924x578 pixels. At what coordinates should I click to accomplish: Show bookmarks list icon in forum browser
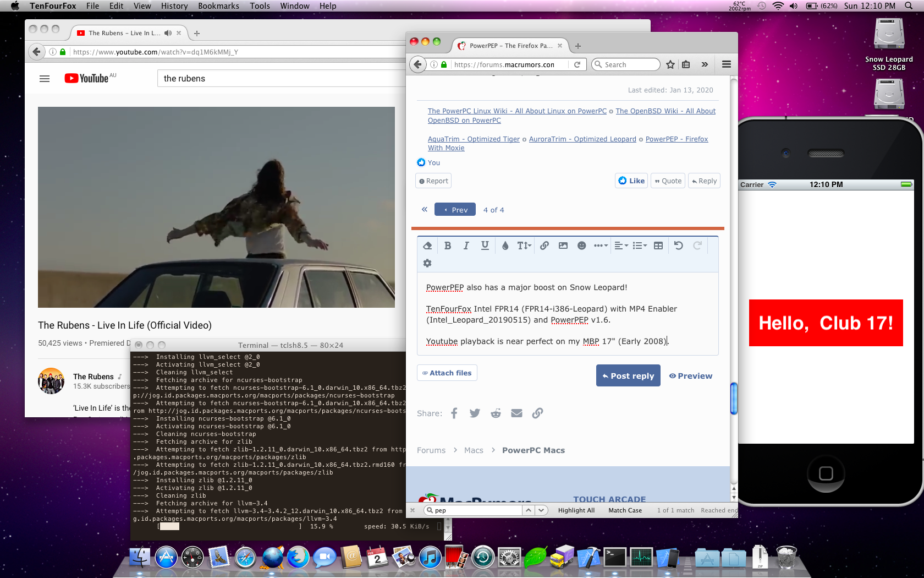click(x=686, y=64)
